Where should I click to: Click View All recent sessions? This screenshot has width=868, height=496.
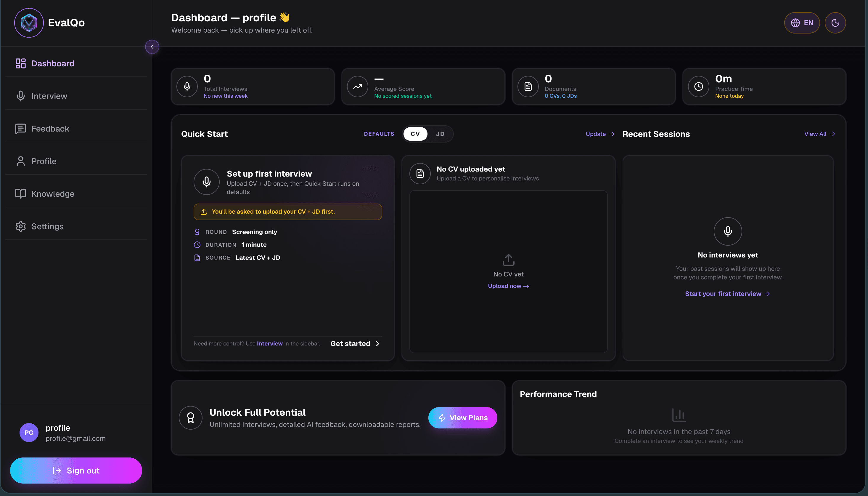coord(819,134)
